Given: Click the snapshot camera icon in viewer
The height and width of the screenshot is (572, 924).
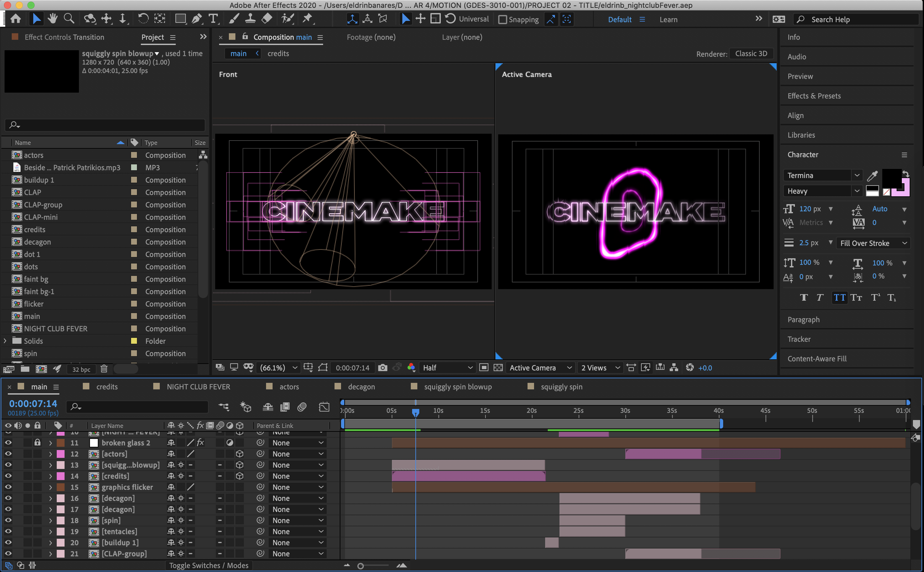Looking at the screenshot, I should pos(382,368).
